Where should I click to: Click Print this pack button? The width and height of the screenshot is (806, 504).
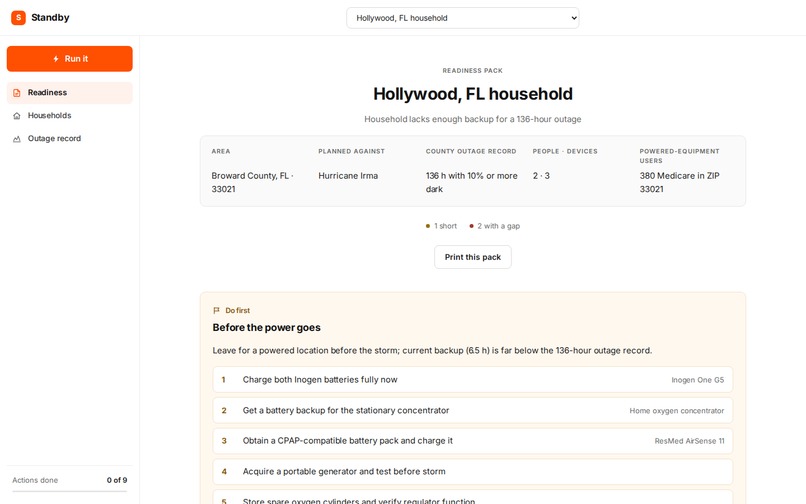point(472,257)
